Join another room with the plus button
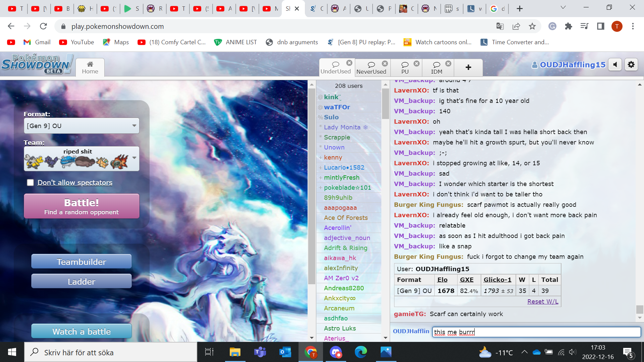Image resolution: width=644 pixels, height=362 pixels. tap(468, 68)
